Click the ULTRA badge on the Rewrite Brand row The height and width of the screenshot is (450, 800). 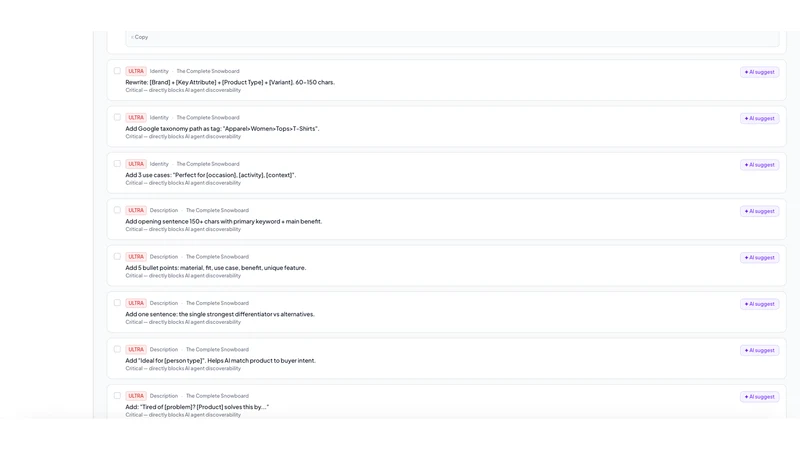click(x=136, y=71)
